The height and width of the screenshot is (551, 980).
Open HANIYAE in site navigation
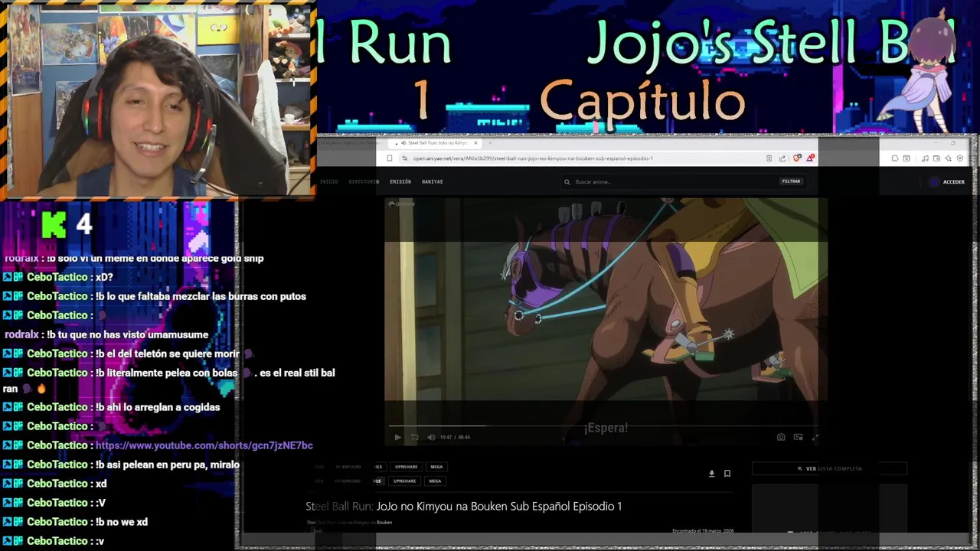(x=433, y=182)
